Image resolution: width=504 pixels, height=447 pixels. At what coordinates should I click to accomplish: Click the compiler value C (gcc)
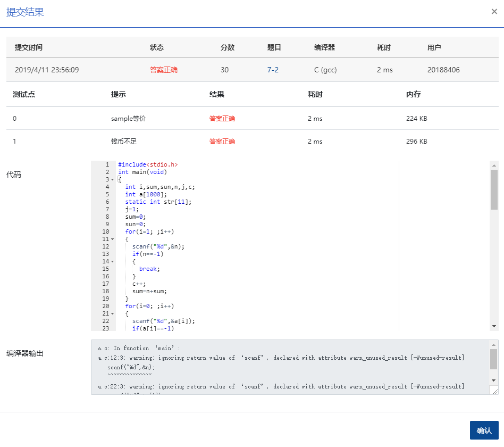click(x=325, y=70)
